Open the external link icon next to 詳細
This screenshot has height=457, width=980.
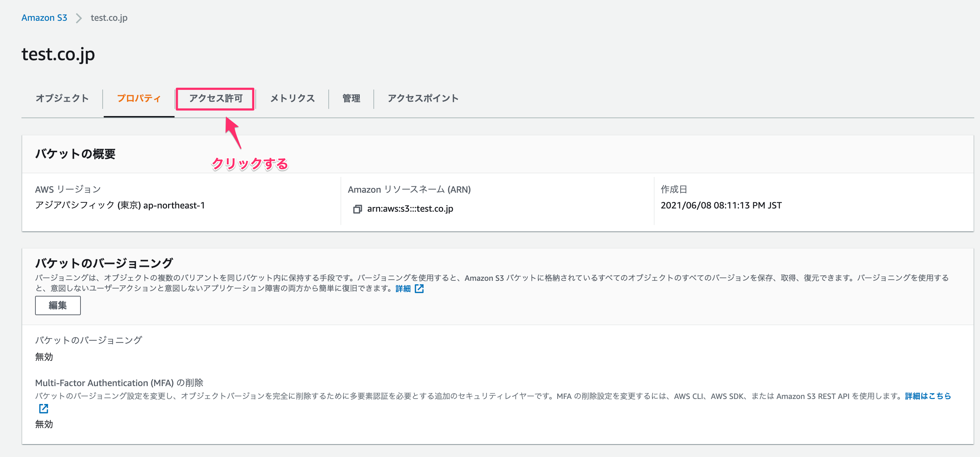pos(419,289)
